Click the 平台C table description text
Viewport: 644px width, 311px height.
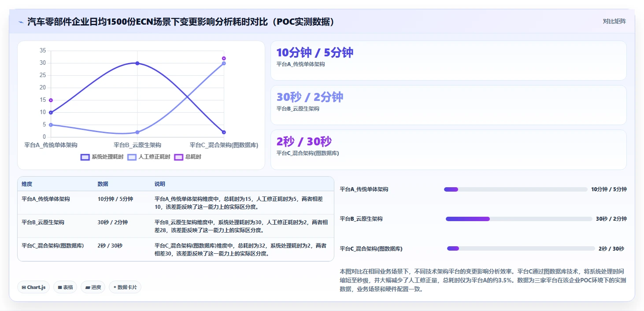241,249
